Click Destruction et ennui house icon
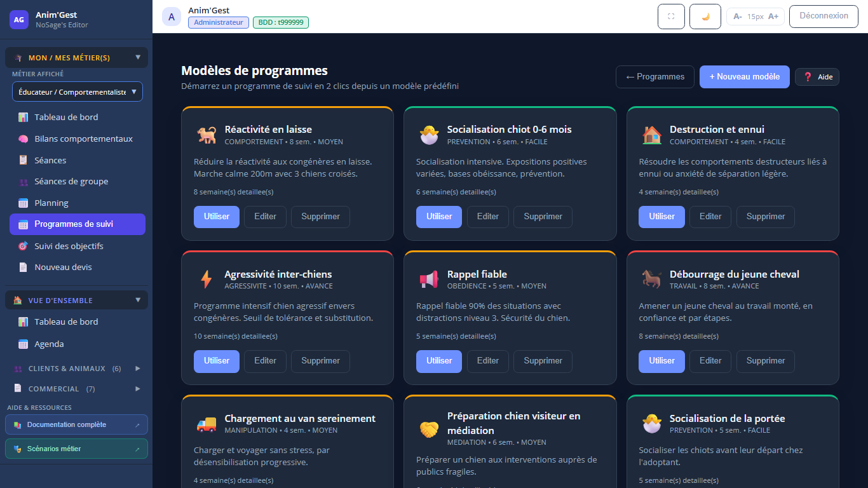The width and height of the screenshot is (868, 488). pos(651,135)
